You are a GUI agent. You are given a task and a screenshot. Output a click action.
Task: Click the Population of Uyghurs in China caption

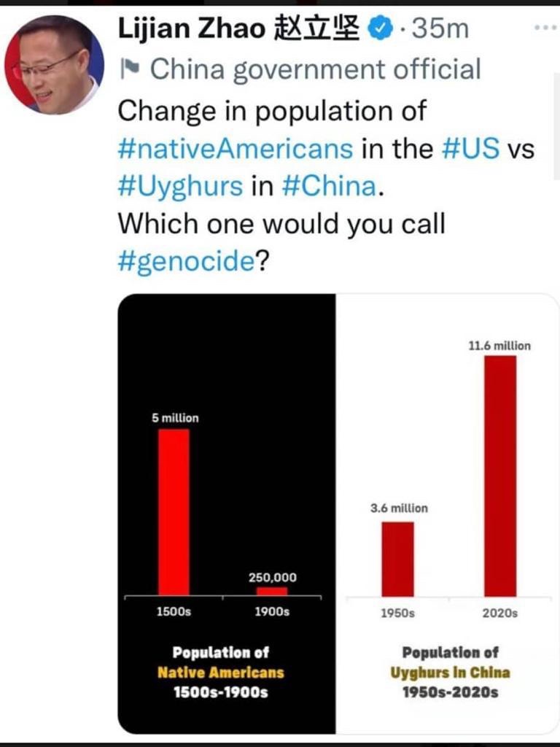pyautogui.click(x=450, y=672)
